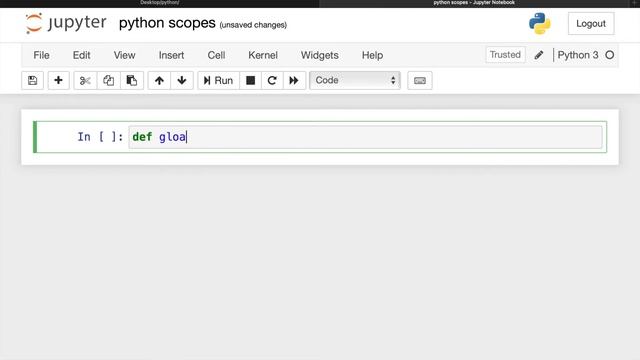
Task: Click the pencil edit mode indicator
Action: coord(539,55)
